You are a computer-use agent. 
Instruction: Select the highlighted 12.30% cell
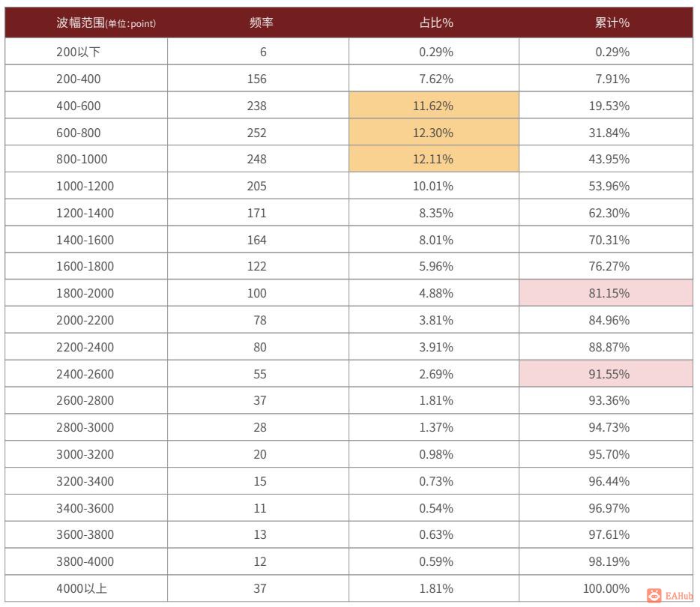(x=433, y=133)
